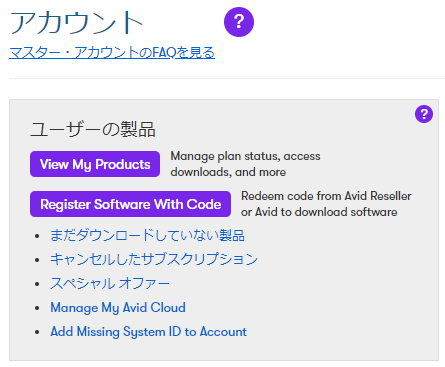Open キャンセルしたサブスクリプション link

coord(154,259)
